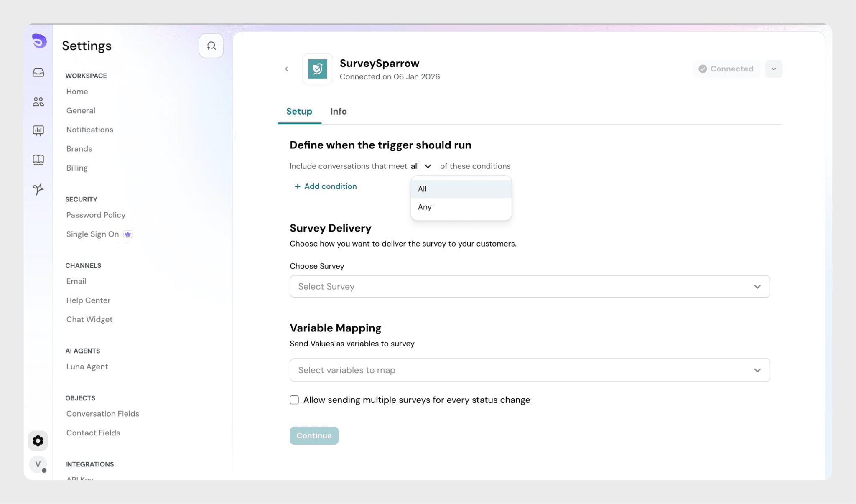
Task: Open the contacts people icon
Action: point(38,102)
